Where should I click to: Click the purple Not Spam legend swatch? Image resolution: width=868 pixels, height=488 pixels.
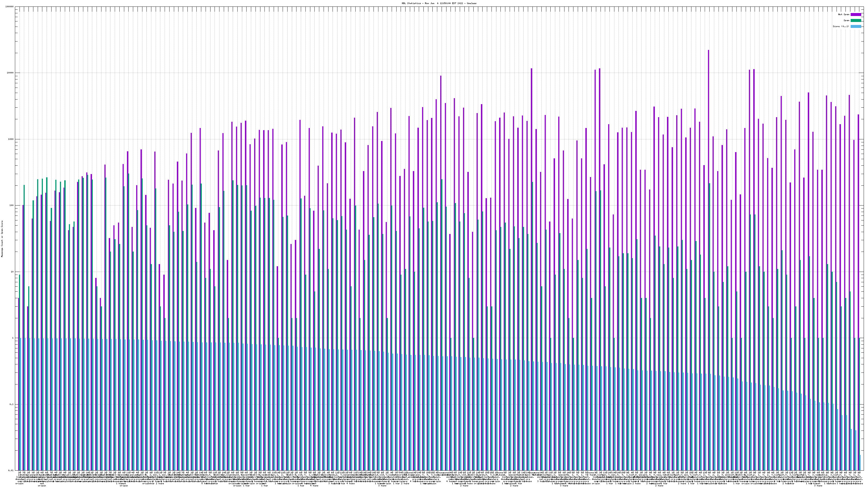coord(856,14)
